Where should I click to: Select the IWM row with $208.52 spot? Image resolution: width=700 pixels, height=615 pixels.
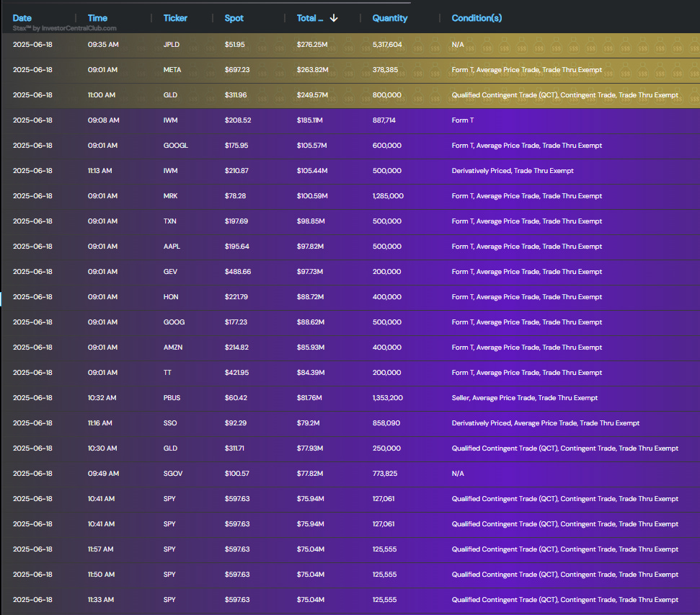point(350,120)
